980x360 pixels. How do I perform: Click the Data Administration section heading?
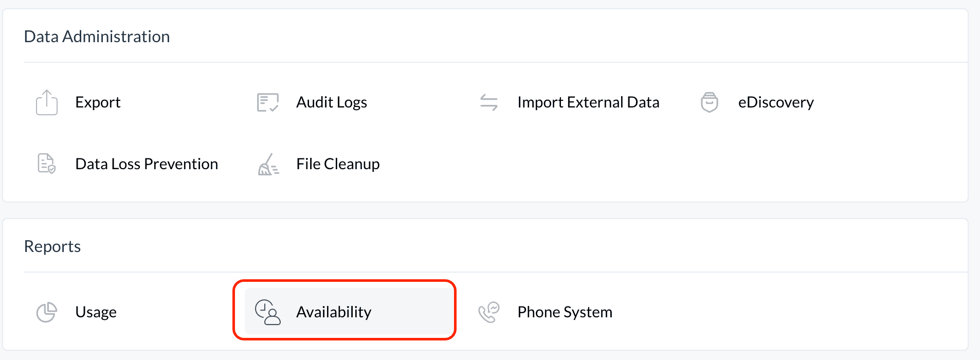click(97, 37)
